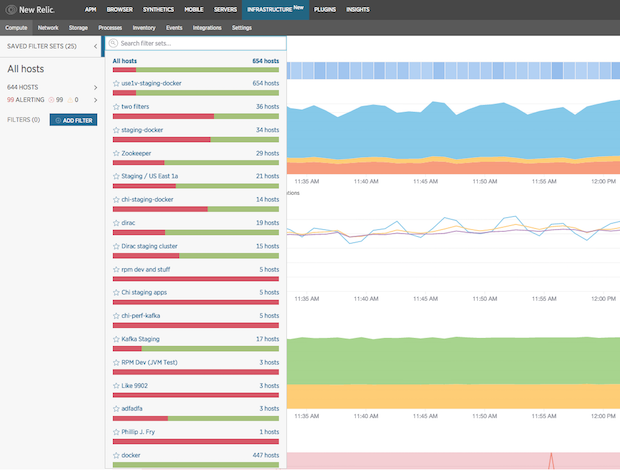620x470 pixels.
Task: Favorite the docker star icon
Action: pos(116,455)
